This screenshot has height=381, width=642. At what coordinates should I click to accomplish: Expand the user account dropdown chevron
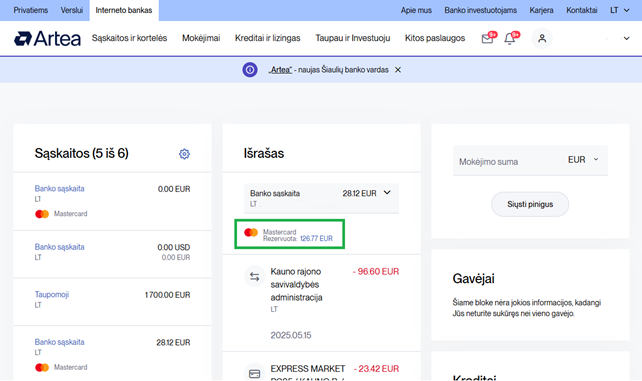(626, 38)
